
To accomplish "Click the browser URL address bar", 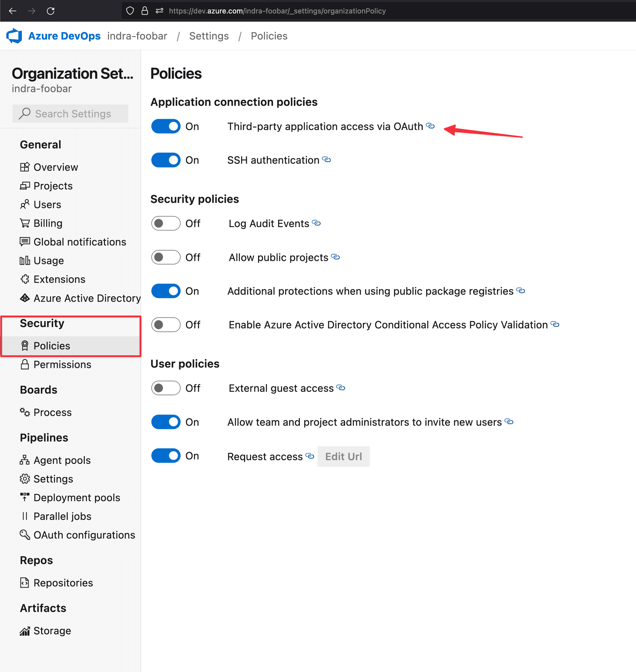I will (x=378, y=11).
